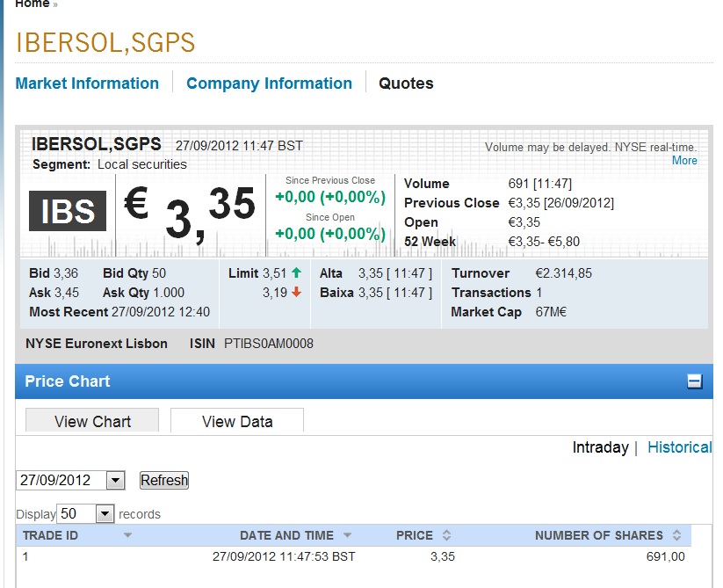Click the NYSE Euronext Lisbon label
Screen dimensions: 723x588
point(97,344)
